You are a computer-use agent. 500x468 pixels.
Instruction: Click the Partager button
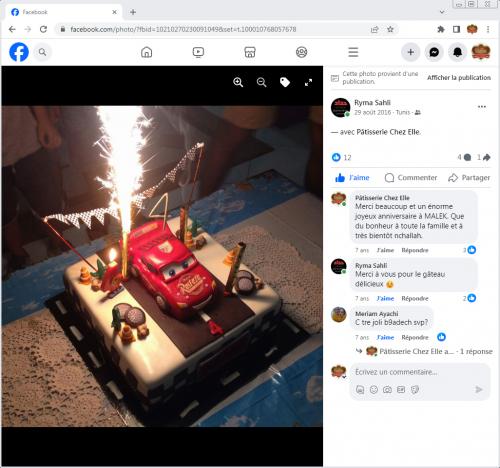(x=469, y=178)
